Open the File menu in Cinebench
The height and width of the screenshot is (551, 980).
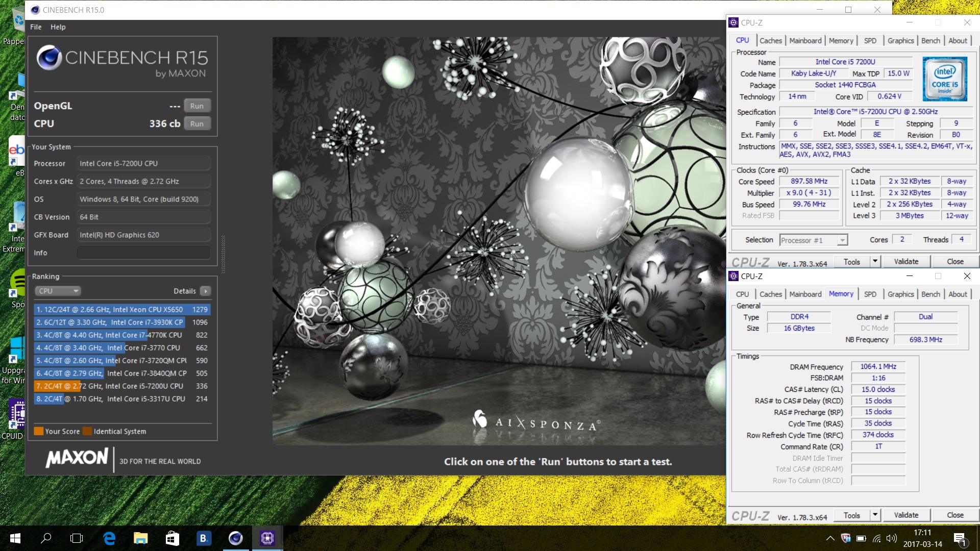coord(36,27)
